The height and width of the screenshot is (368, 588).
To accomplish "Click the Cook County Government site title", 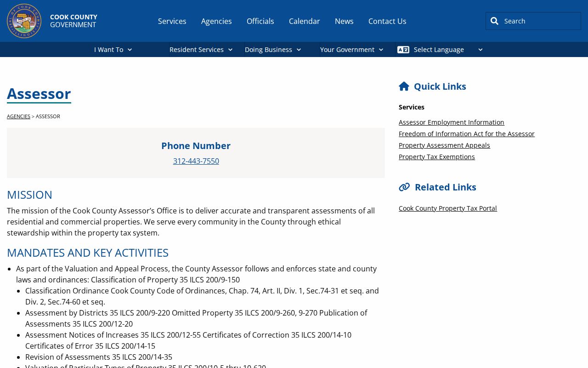I will pyautogui.click(x=73, y=21).
